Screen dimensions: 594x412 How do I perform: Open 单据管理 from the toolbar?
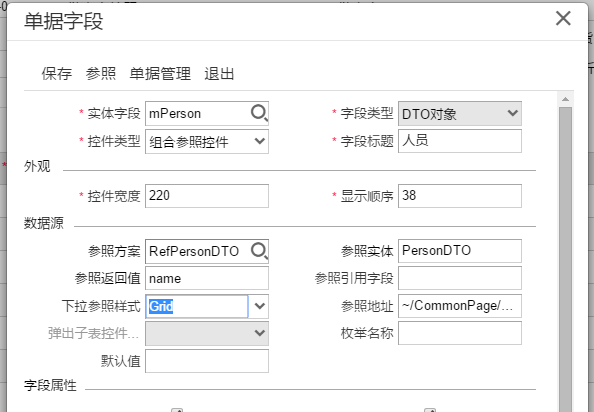pyautogui.click(x=160, y=73)
